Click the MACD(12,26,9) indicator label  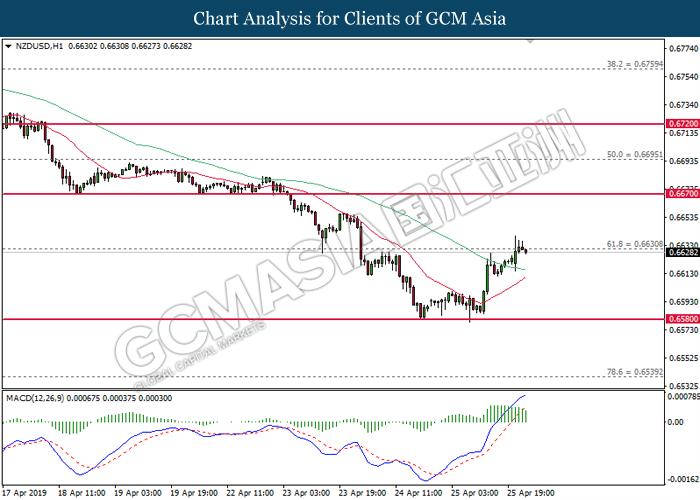[36, 399]
